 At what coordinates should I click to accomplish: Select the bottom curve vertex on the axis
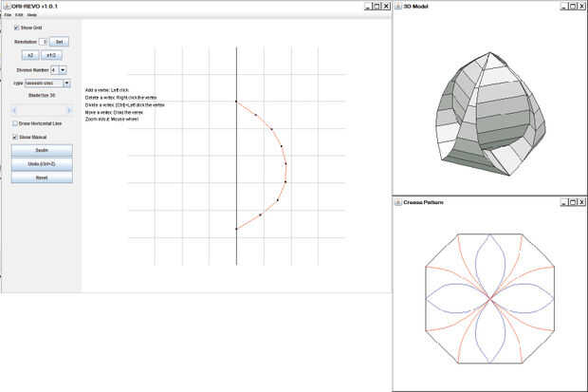236,229
